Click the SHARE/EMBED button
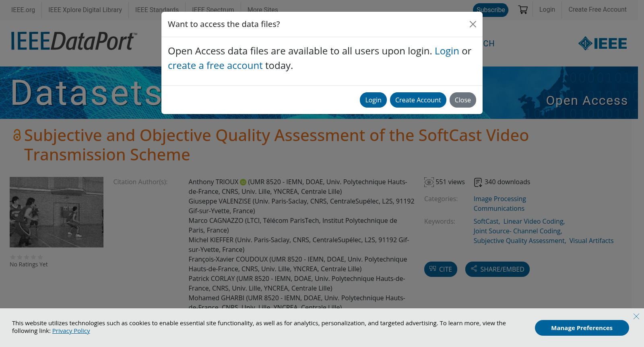Viewport: 644px width, 347px height. (x=497, y=269)
